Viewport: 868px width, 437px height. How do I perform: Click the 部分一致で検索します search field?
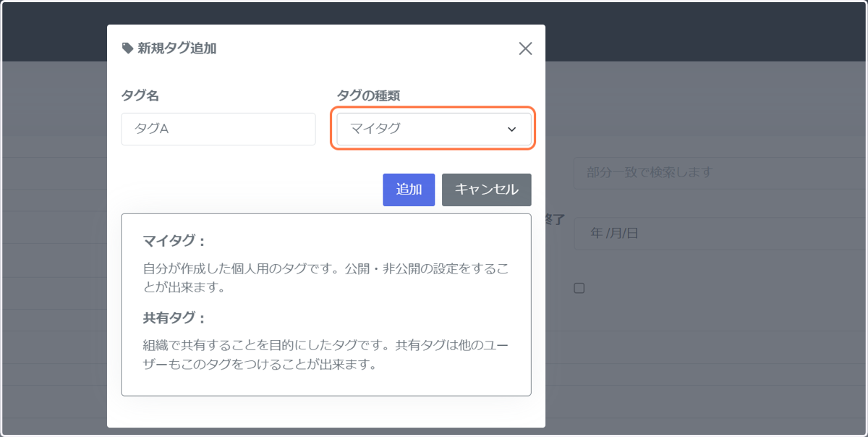(720, 172)
